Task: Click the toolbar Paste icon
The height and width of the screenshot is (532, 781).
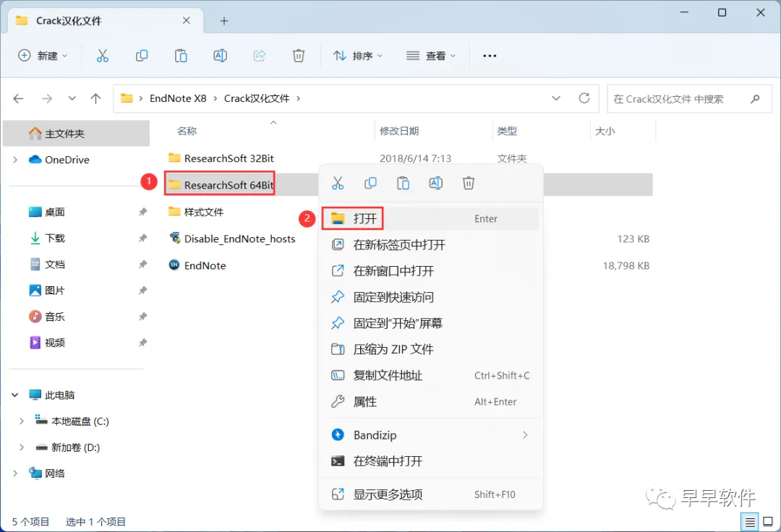Action: click(181, 56)
